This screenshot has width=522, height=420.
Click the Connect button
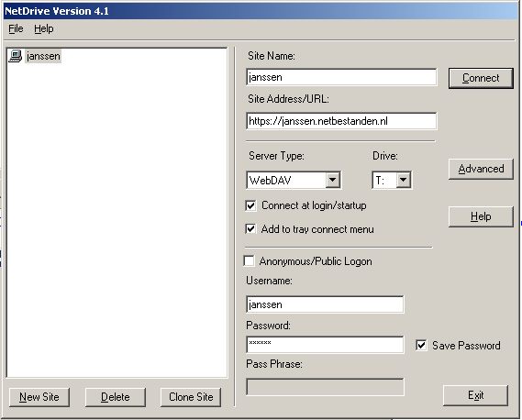pyautogui.click(x=481, y=78)
